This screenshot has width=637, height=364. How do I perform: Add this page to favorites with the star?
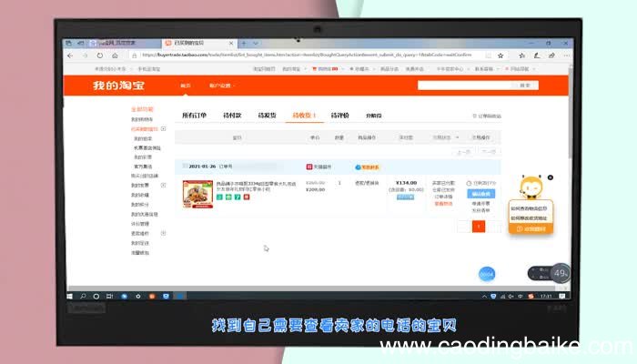pos(500,56)
